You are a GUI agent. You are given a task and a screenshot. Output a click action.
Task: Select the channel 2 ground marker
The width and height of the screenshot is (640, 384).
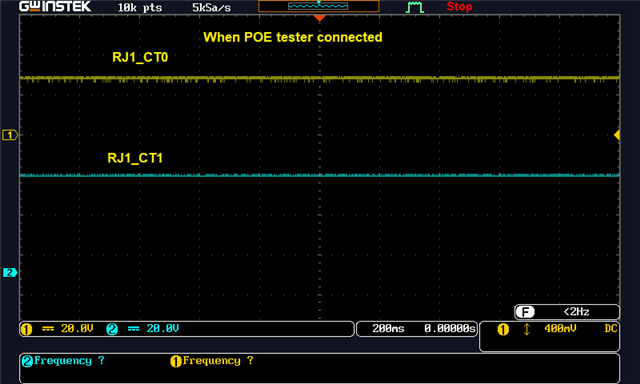[10, 272]
